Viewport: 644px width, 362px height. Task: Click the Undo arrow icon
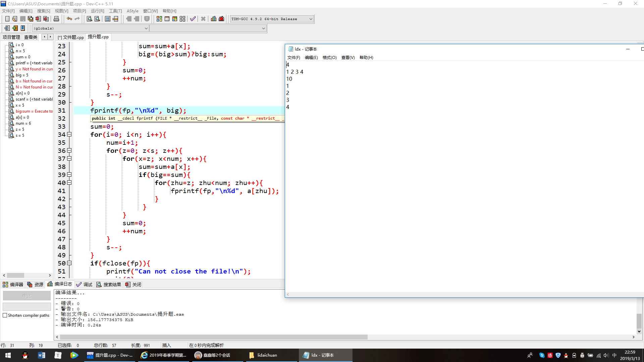(x=69, y=19)
